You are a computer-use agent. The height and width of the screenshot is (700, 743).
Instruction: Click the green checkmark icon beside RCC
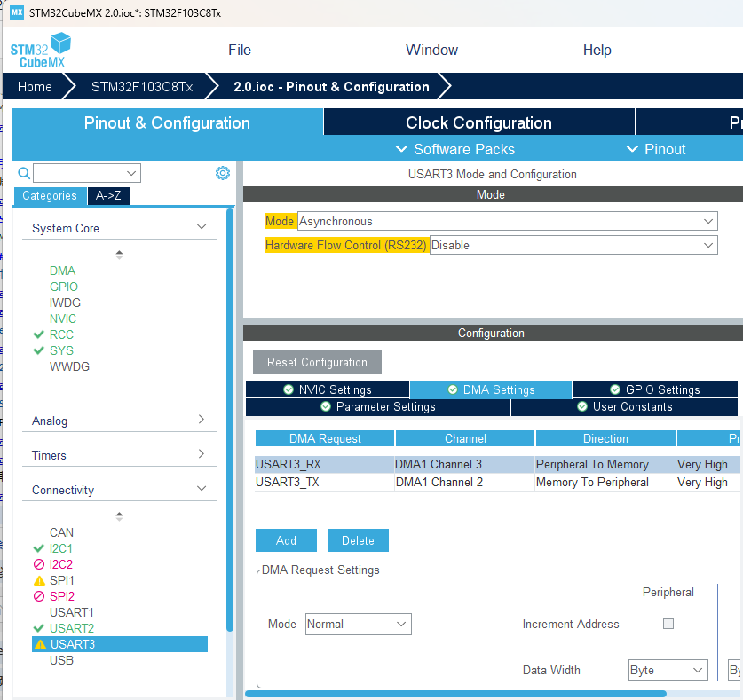38,334
